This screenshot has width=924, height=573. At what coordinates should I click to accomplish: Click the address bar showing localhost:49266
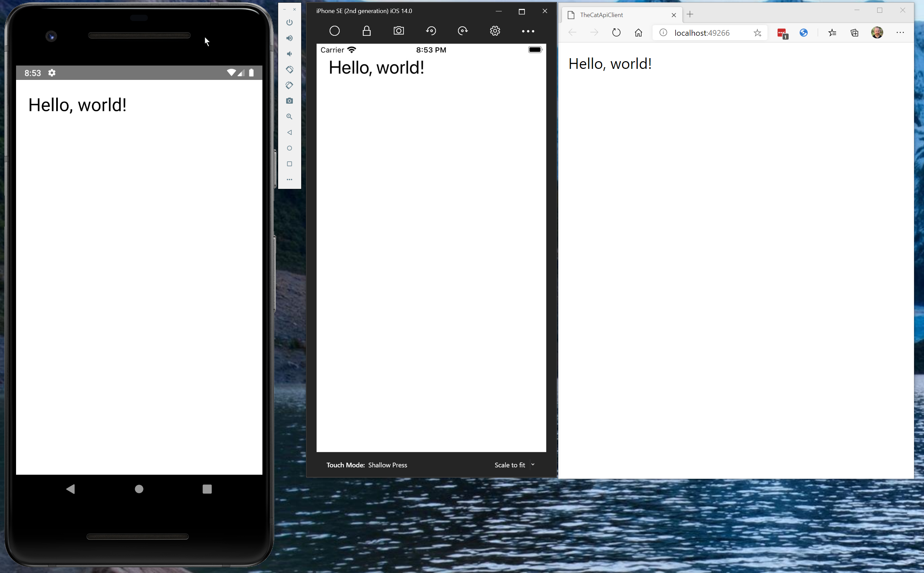703,32
